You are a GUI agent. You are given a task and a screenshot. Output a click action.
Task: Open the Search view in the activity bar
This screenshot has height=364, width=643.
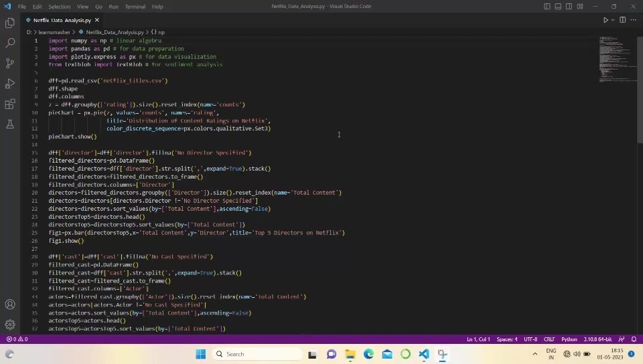pos(10,43)
